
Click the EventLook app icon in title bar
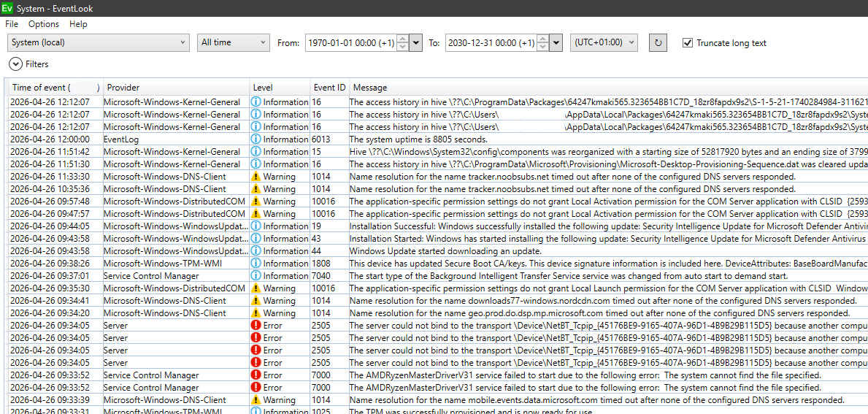7,8
